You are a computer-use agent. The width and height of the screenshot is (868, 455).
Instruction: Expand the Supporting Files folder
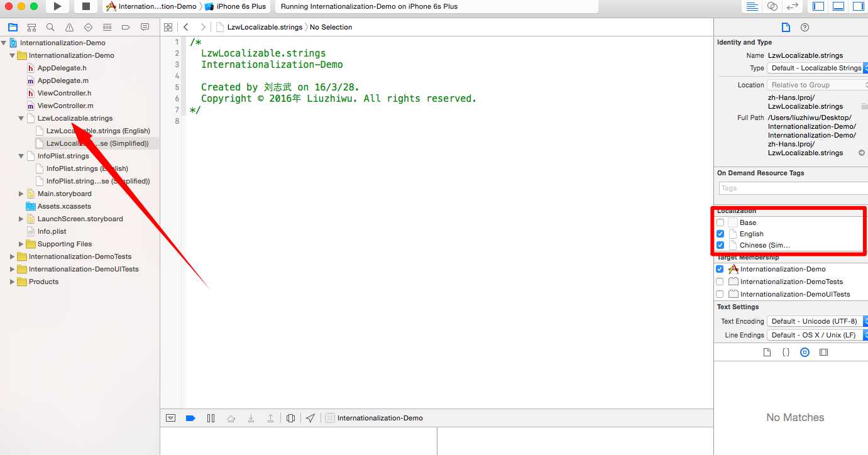pyautogui.click(x=21, y=244)
